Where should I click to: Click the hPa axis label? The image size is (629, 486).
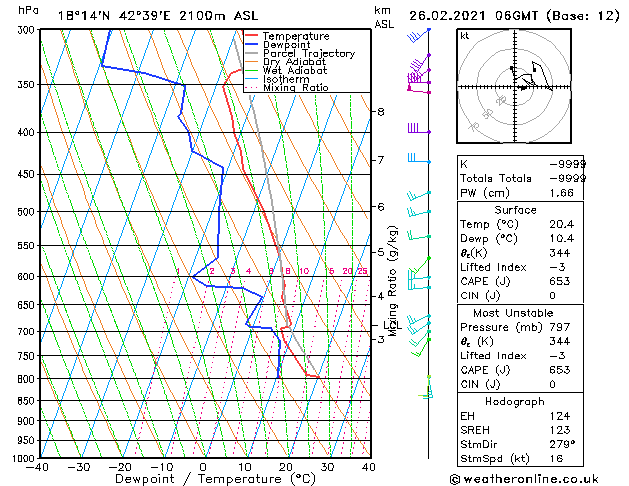28,10
